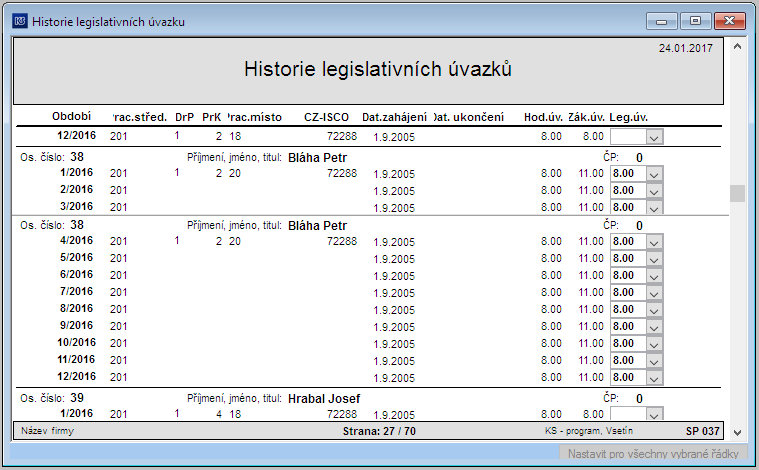Select period 10/2016 row label
This screenshot has width=759, height=470.
(x=76, y=343)
